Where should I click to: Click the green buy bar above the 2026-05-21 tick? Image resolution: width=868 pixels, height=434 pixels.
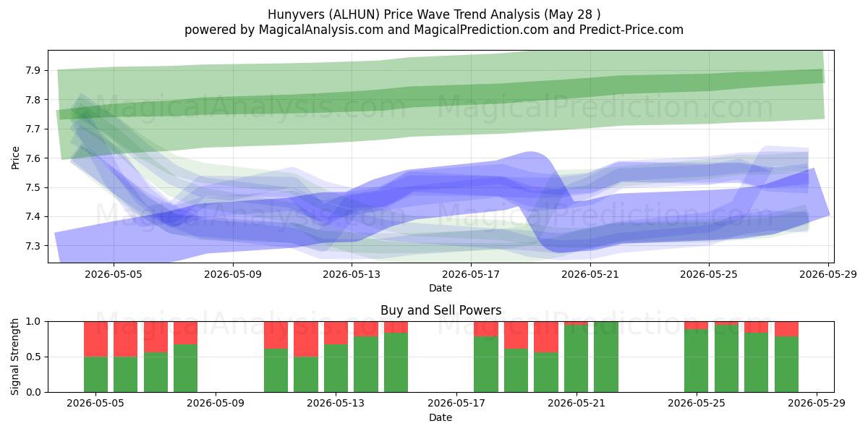coord(576,359)
